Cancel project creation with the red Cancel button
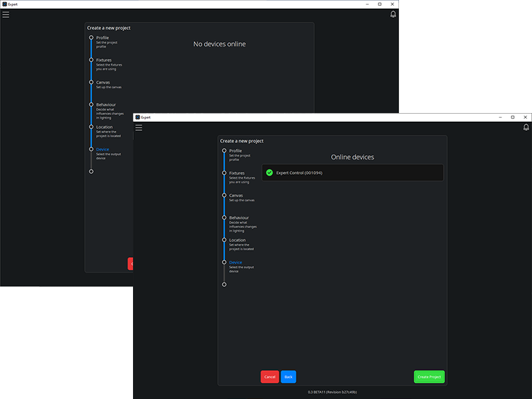Screen dimensions: 532x399 coord(269,376)
